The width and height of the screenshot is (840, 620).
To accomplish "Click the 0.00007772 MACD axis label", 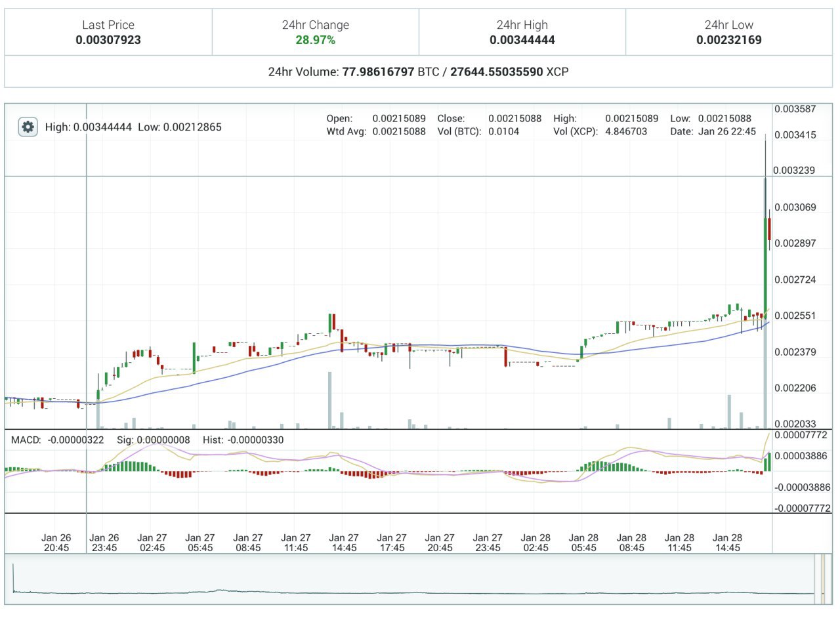I will [x=801, y=435].
